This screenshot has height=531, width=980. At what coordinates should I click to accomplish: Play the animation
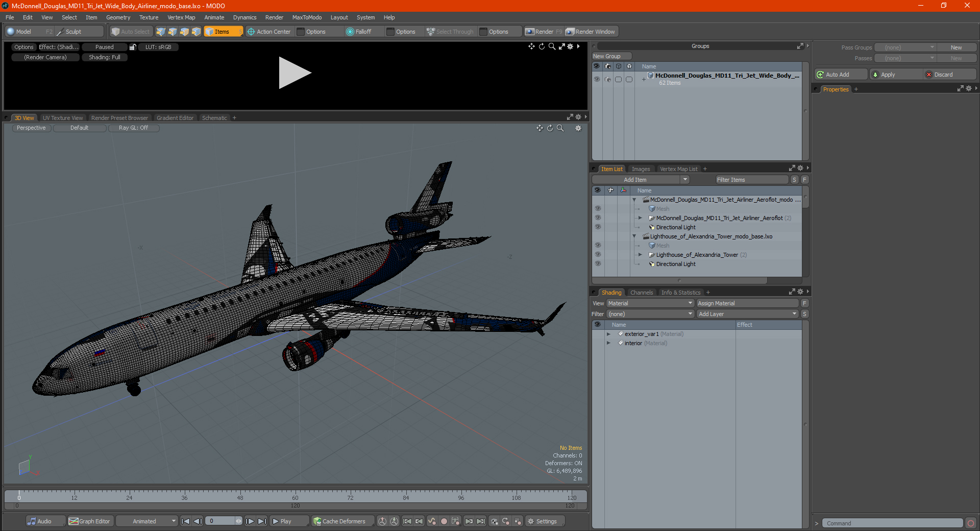(289, 521)
